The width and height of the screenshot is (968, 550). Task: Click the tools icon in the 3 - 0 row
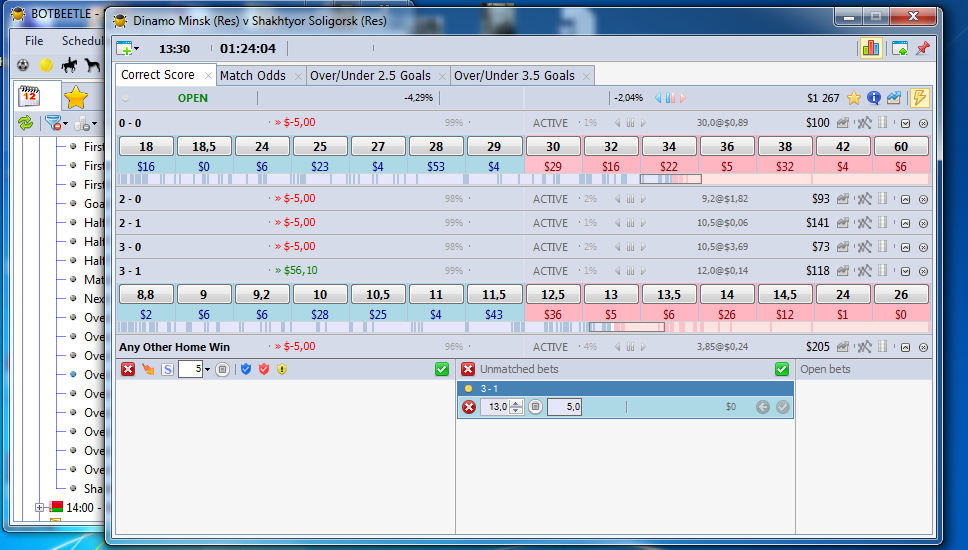[864, 247]
